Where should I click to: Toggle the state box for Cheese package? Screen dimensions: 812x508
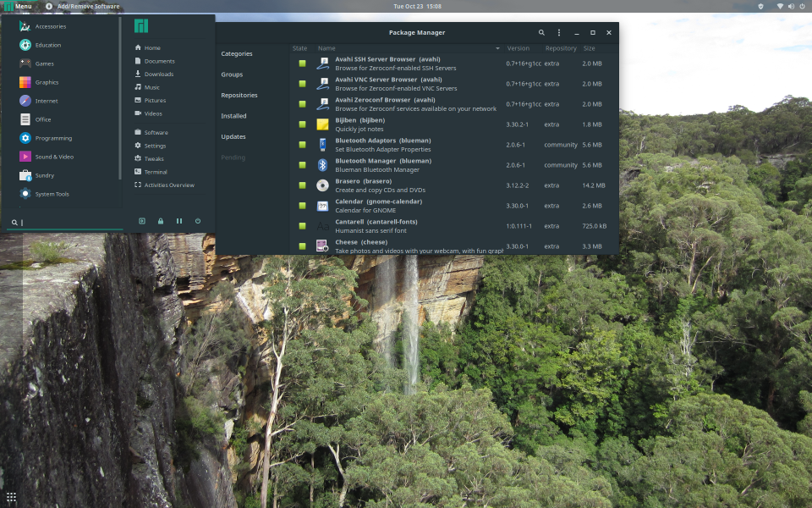(x=302, y=246)
